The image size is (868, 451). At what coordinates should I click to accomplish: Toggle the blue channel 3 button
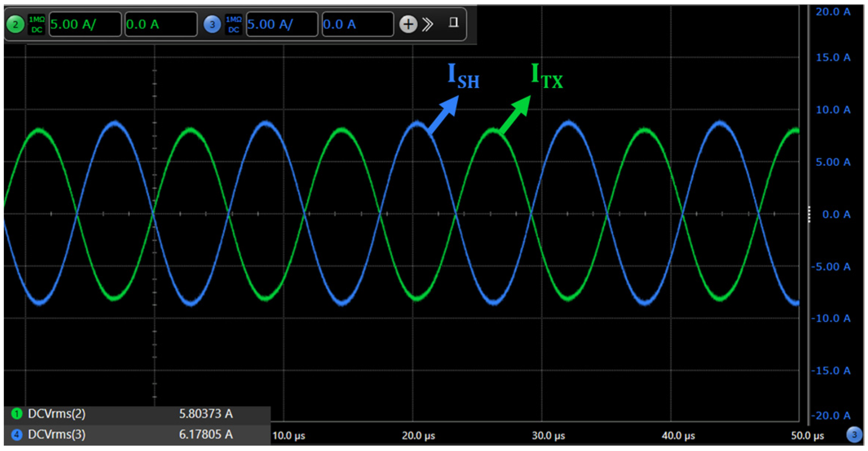(212, 25)
